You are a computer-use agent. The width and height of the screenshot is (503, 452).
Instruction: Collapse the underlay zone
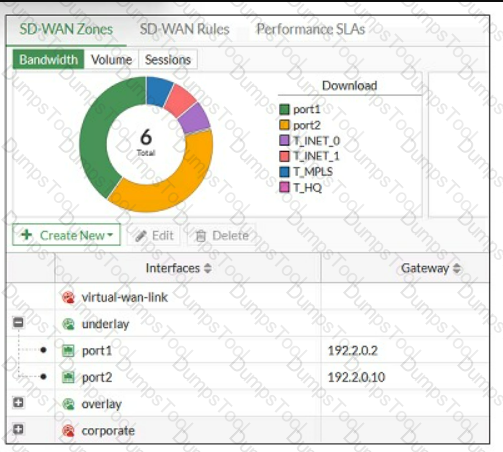18,322
